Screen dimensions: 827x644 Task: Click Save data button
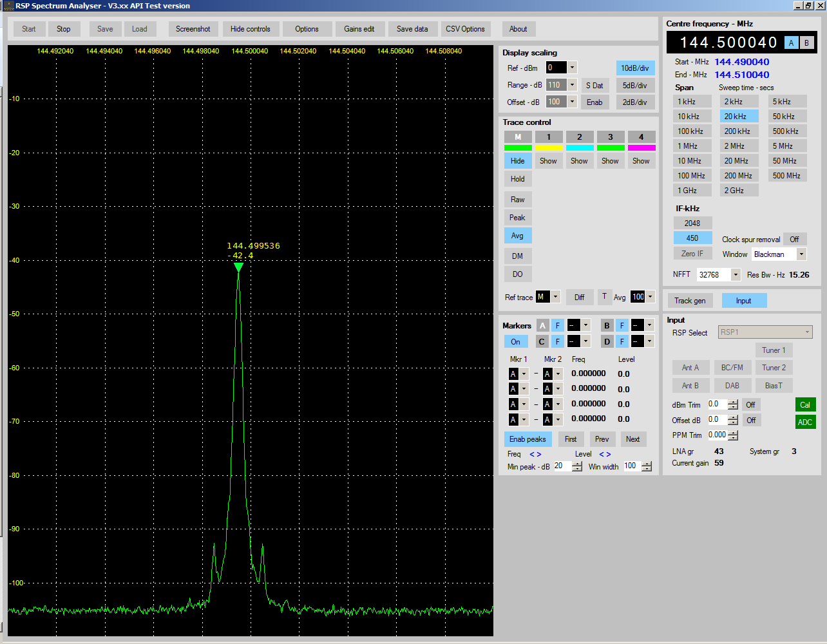pos(412,29)
